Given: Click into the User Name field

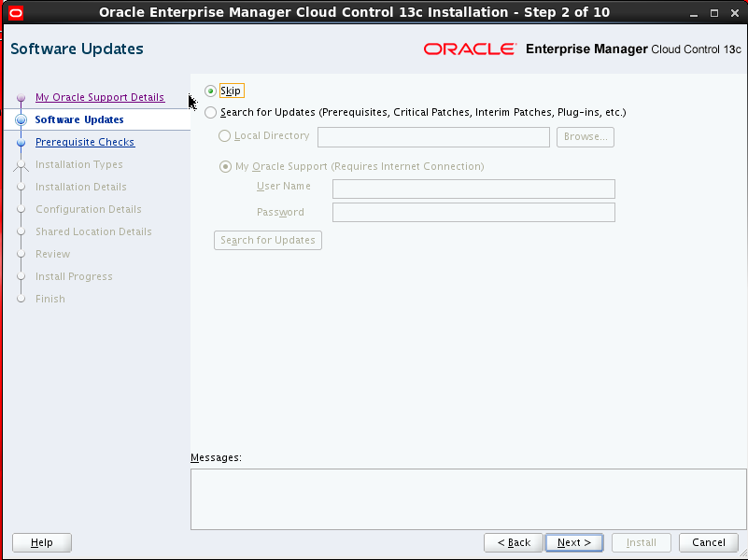Looking at the screenshot, I should click(x=473, y=189).
